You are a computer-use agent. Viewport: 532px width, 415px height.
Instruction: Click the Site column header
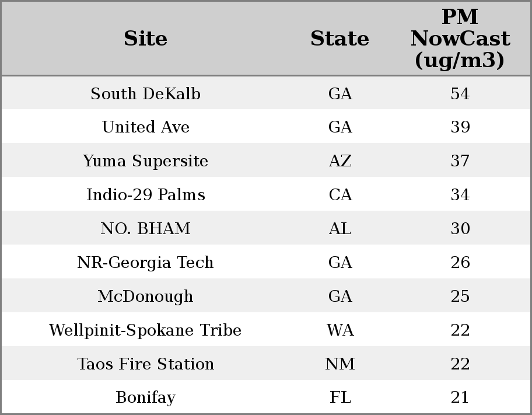pyautogui.click(x=145, y=39)
